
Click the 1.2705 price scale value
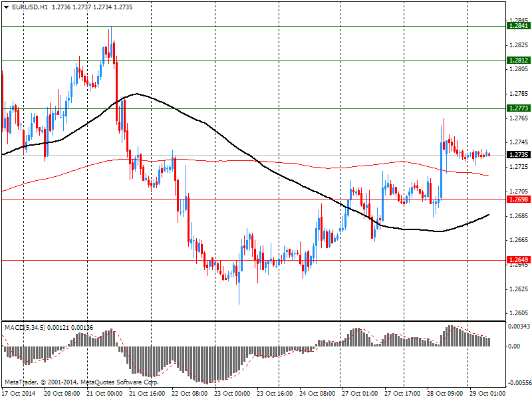pyautogui.click(x=519, y=192)
